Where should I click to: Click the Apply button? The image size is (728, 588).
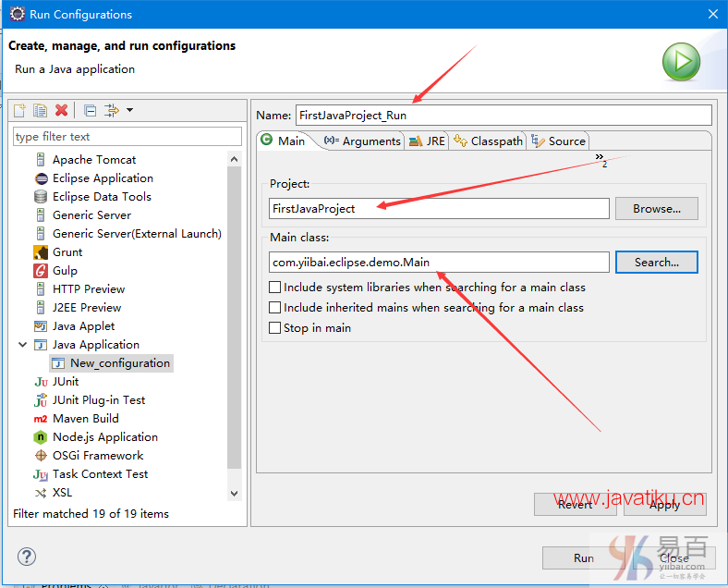665,505
